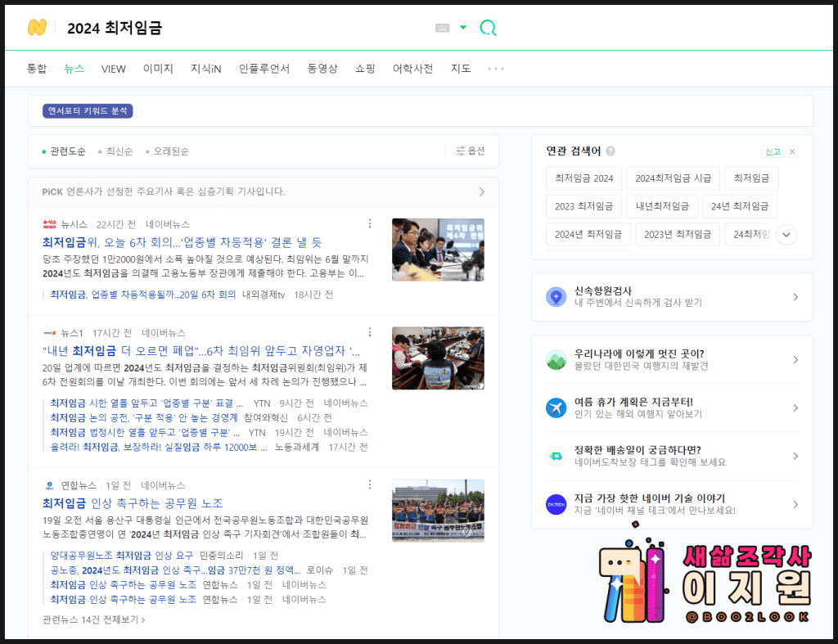Screen dimensions: 838x644
Task: Click the Naver N logo icon
Action: tap(37, 27)
